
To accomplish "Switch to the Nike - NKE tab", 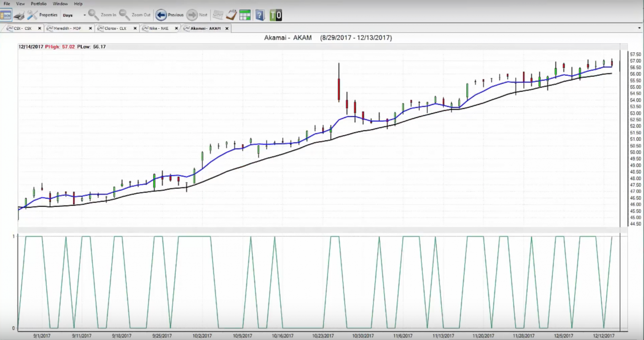I will pos(159,28).
